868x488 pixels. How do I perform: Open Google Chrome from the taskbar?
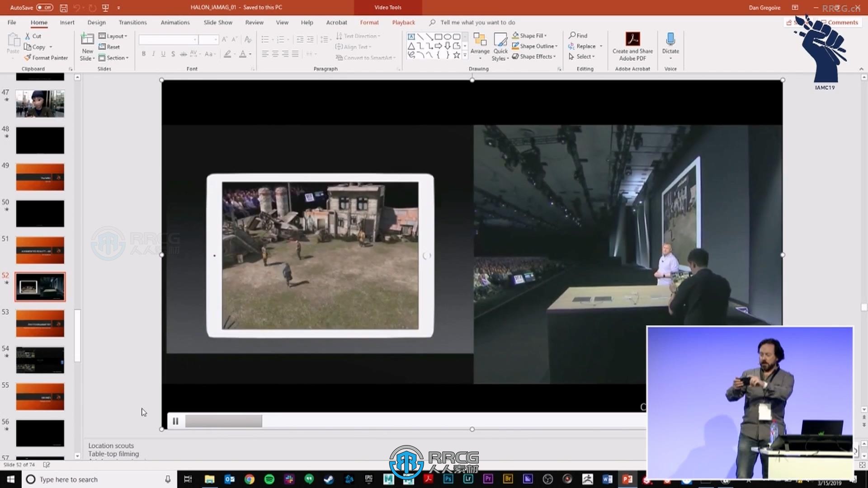coord(250,479)
